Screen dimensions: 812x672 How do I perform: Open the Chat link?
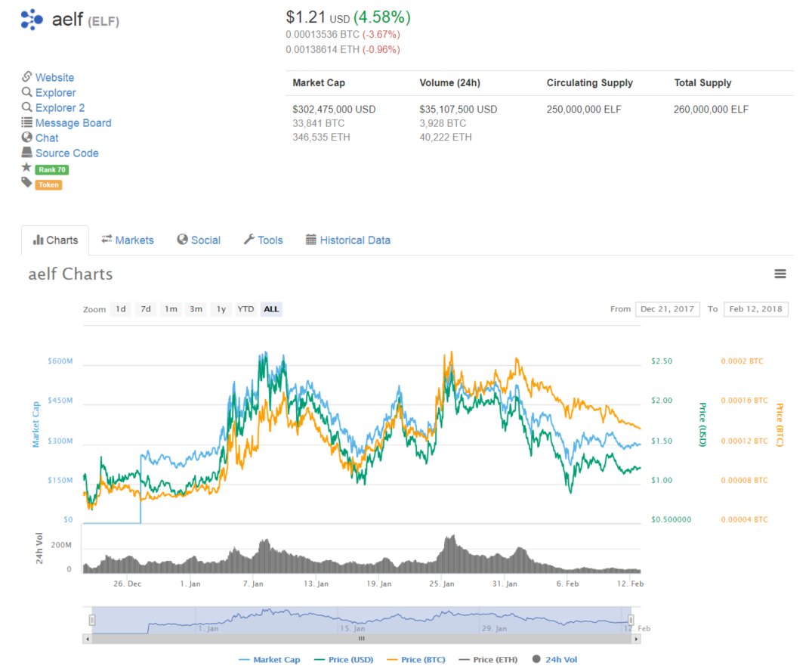pyautogui.click(x=47, y=138)
